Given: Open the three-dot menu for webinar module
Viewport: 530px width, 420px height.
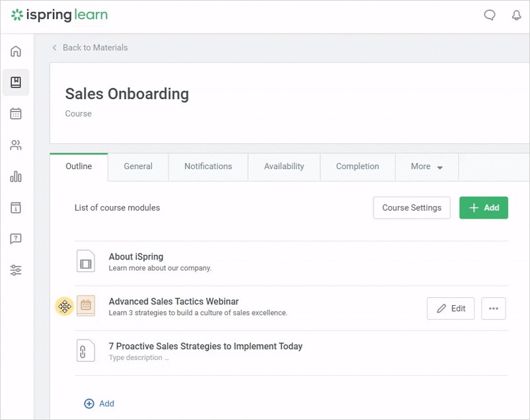Looking at the screenshot, I should (493, 308).
